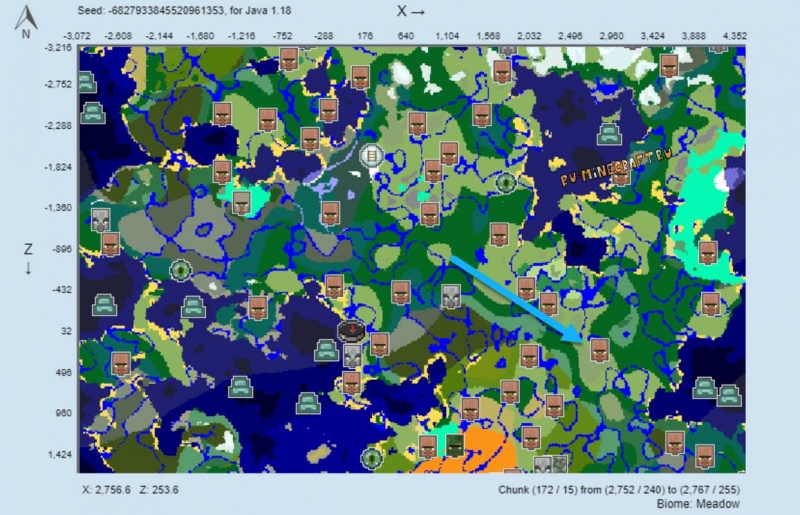Select the stronghold eye icon on the western landmass
800x515 pixels.
pos(180,271)
